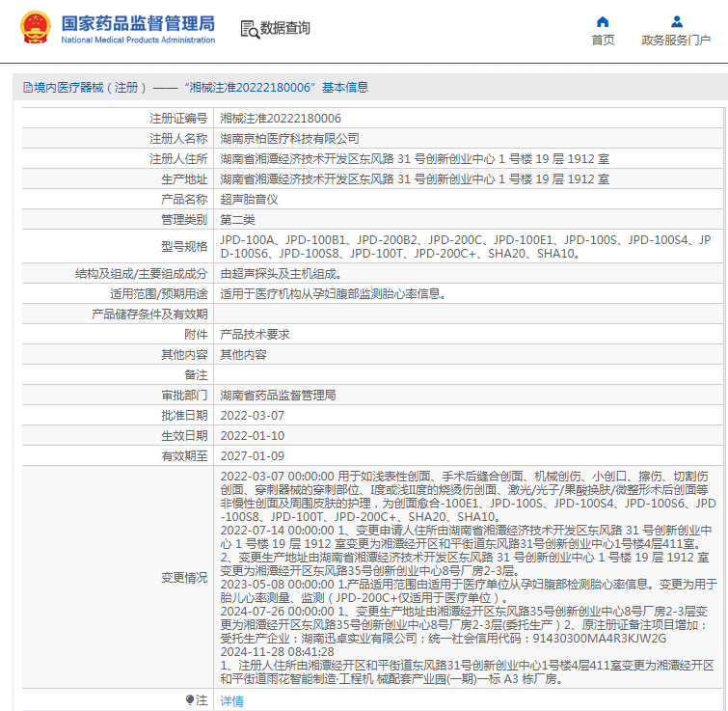This screenshot has width=728, height=711.
Task: Click the 变更情况 row label
Action: 184,578
